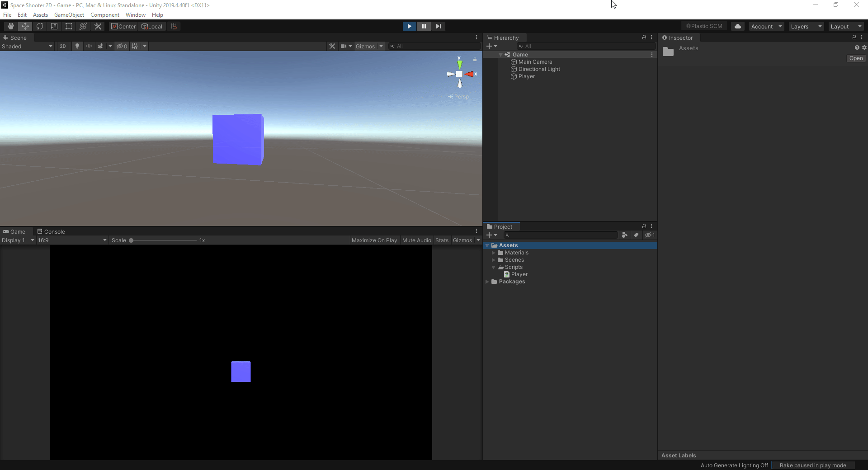Switch to the Console tab

[52, 231]
